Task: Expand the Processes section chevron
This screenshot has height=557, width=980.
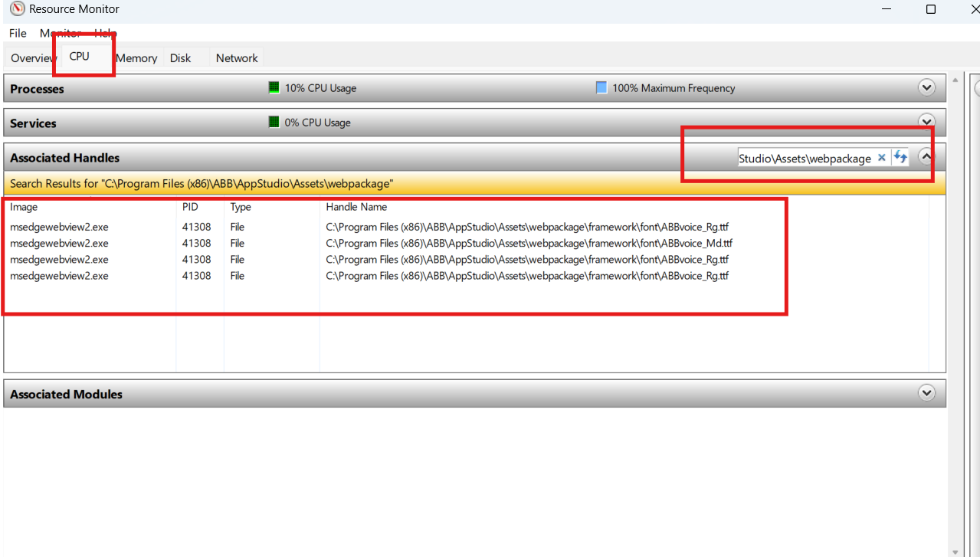Action: coord(926,88)
